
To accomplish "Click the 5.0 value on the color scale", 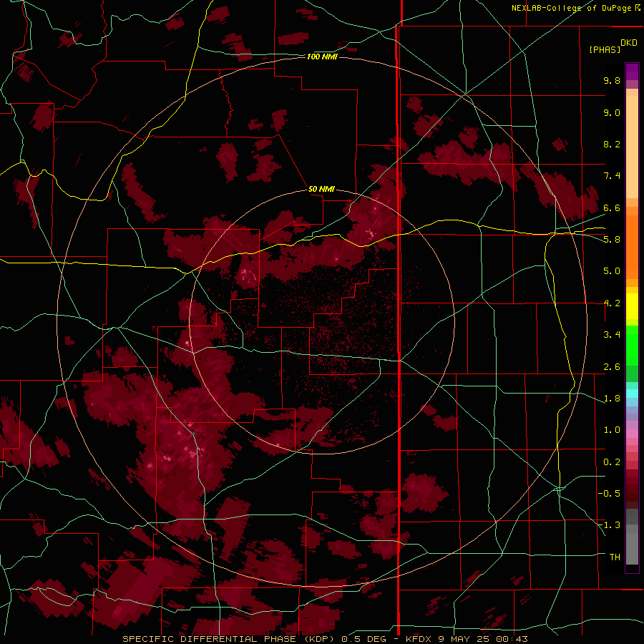I will tap(612, 271).
